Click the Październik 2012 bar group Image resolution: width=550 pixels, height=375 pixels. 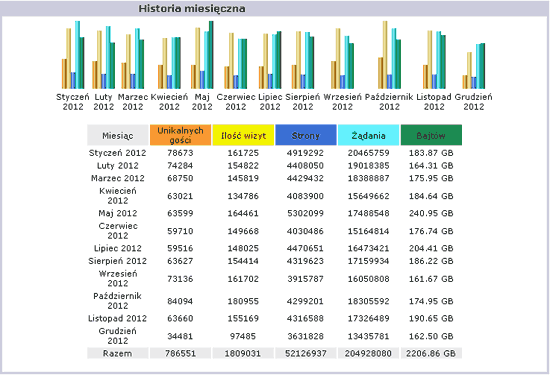click(x=389, y=55)
